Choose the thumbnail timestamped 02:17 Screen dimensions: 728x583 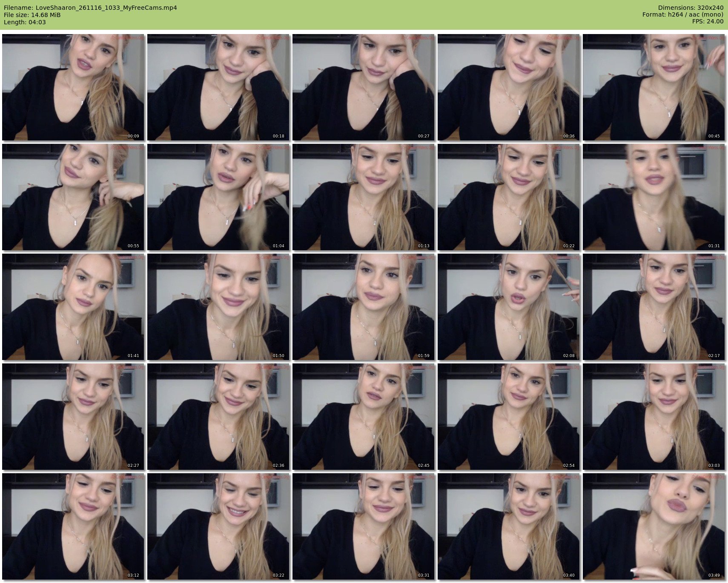pyautogui.click(x=654, y=307)
